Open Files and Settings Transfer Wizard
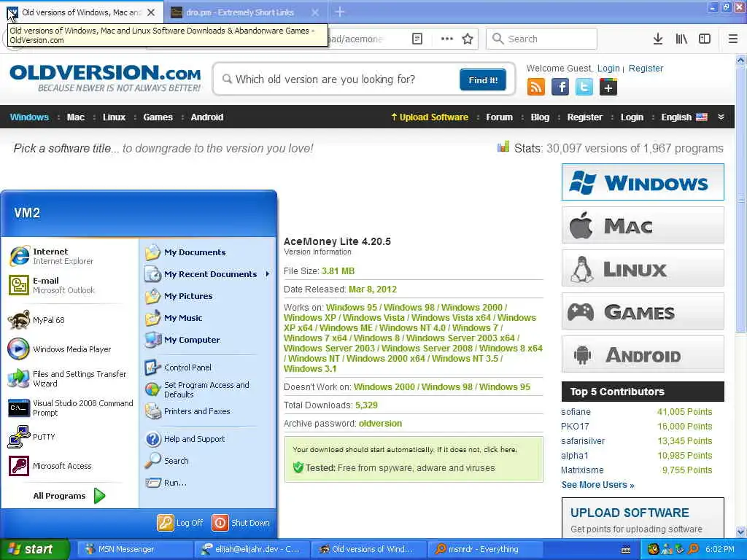The height and width of the screenshot is (560, 747). pos(66,378)
